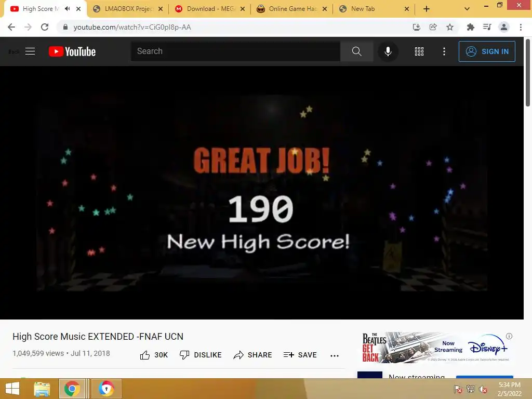532x399 pixels.
Task: Open the second browser taskbar icon
Action: tap(106, 389)
